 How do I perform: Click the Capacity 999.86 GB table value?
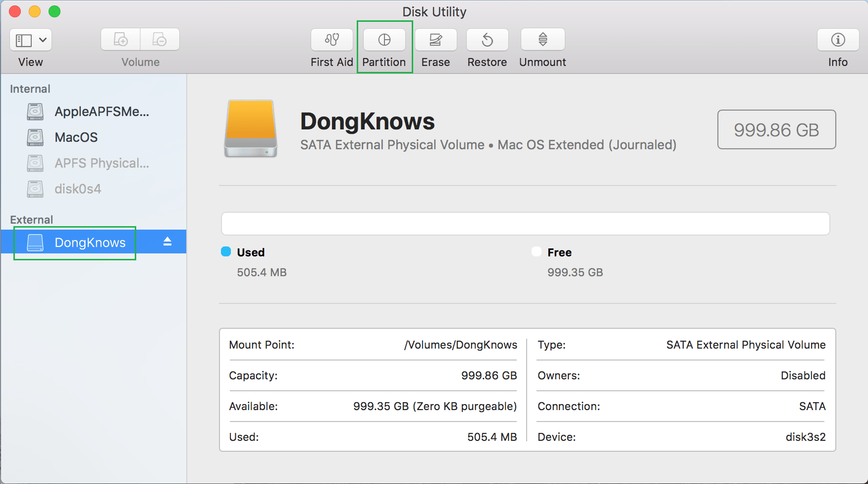(489, 375)
